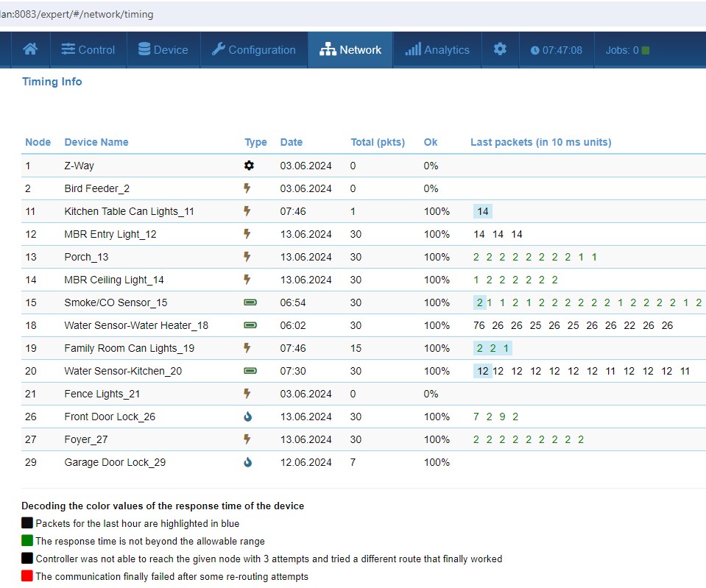
Task: Click Water Sensor-Kitchen_20 battery icon
Action: 250,371
